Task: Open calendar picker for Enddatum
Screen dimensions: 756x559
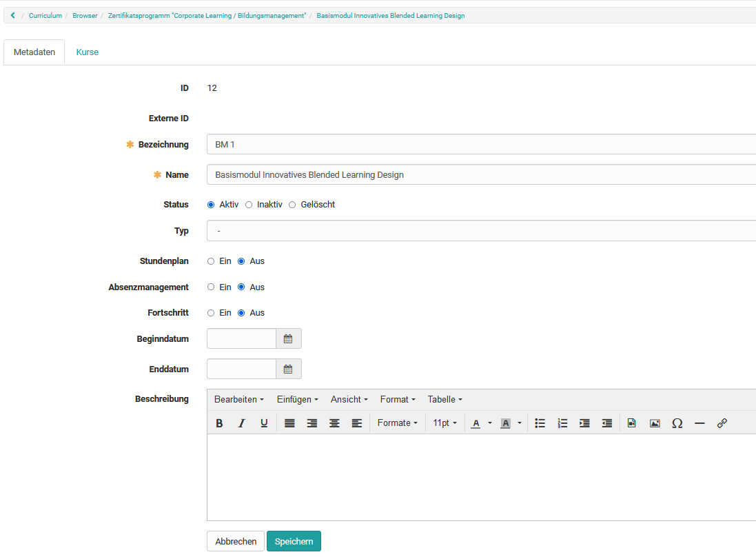Action: coord(288,369)
